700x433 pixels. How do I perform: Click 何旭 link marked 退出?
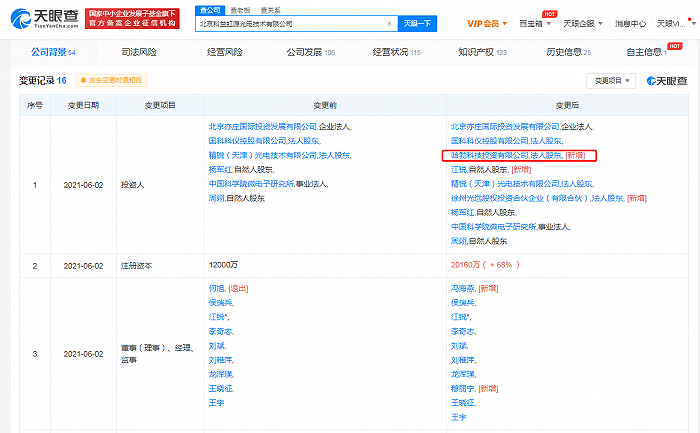pos(217,289)
